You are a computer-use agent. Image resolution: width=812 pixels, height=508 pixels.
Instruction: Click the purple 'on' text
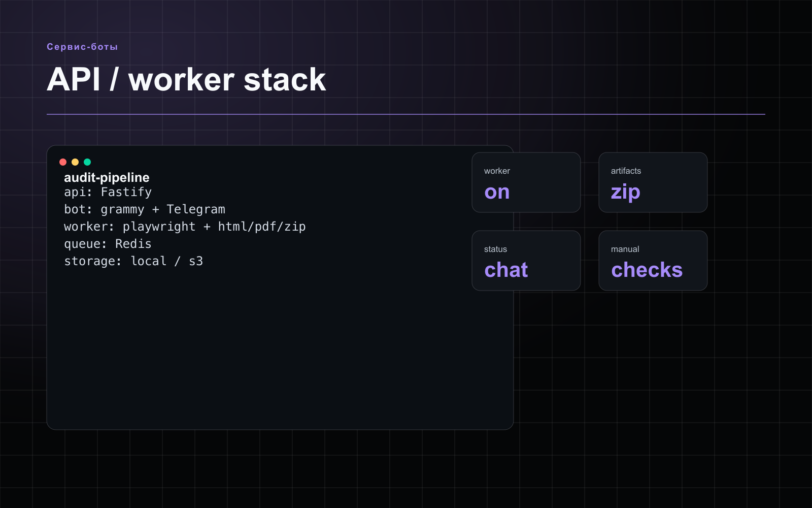tap(497, 193)
